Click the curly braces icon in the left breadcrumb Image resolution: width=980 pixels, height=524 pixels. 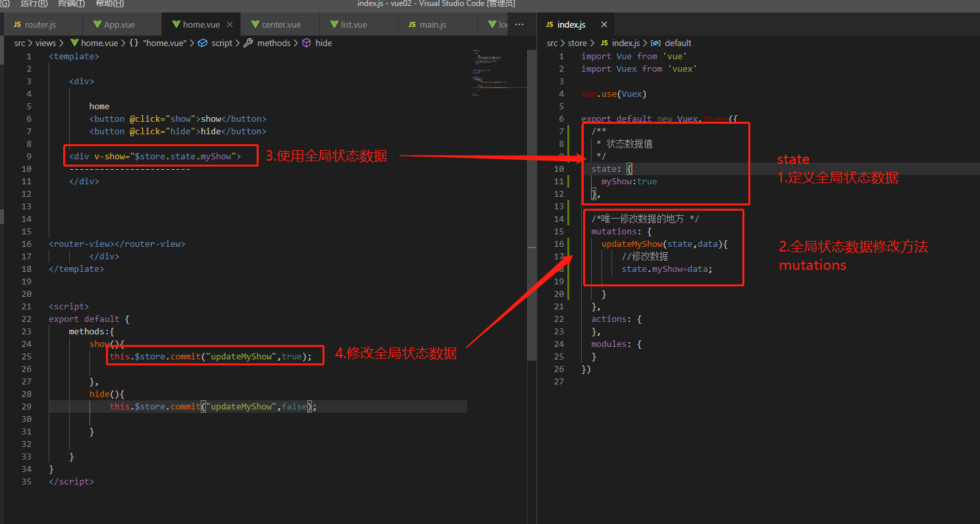[x=134, y=43]
